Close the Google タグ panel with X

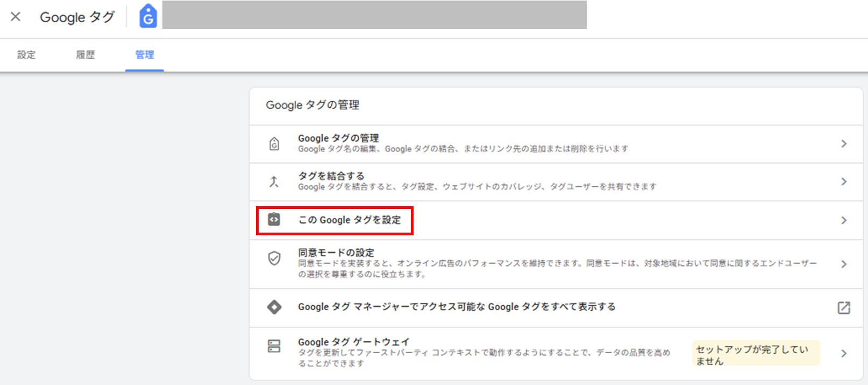[x=16, y=17]
